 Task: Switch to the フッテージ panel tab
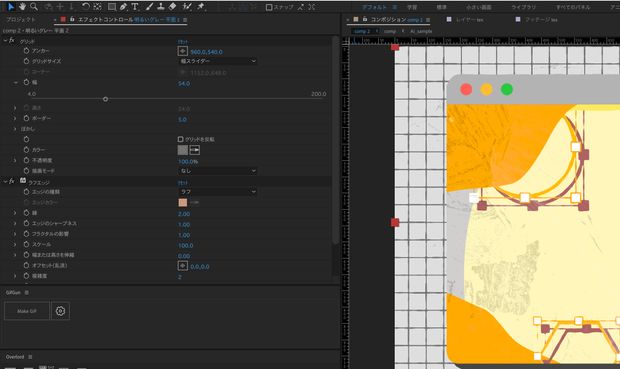click(541, 19)
